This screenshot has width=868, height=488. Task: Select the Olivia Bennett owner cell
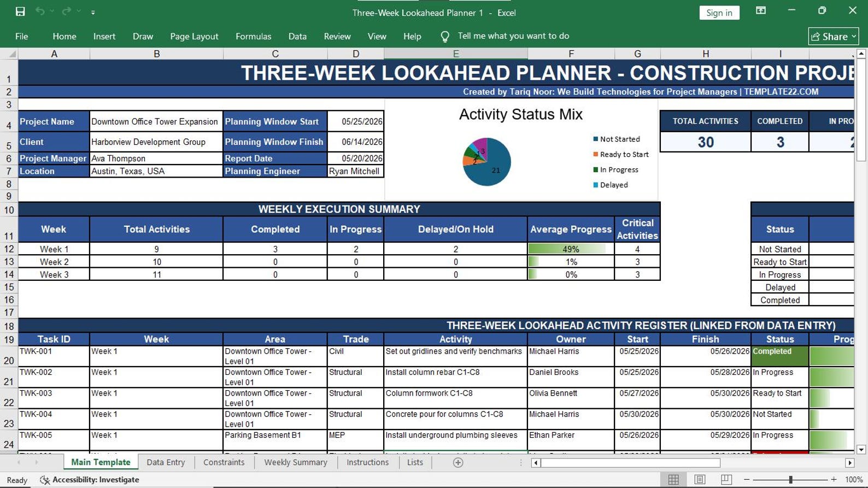click(x=571, y=398)
